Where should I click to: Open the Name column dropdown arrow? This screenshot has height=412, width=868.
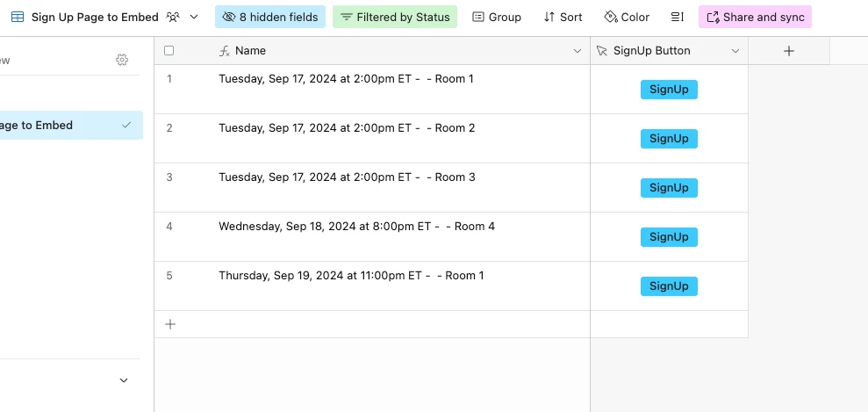click(577, 51)
